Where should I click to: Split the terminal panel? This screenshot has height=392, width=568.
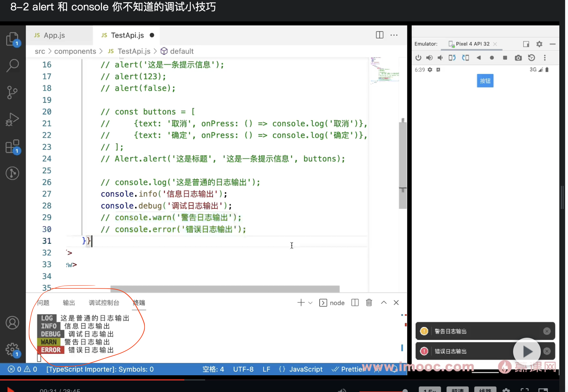pyautogui.click(x=355, y=303)
